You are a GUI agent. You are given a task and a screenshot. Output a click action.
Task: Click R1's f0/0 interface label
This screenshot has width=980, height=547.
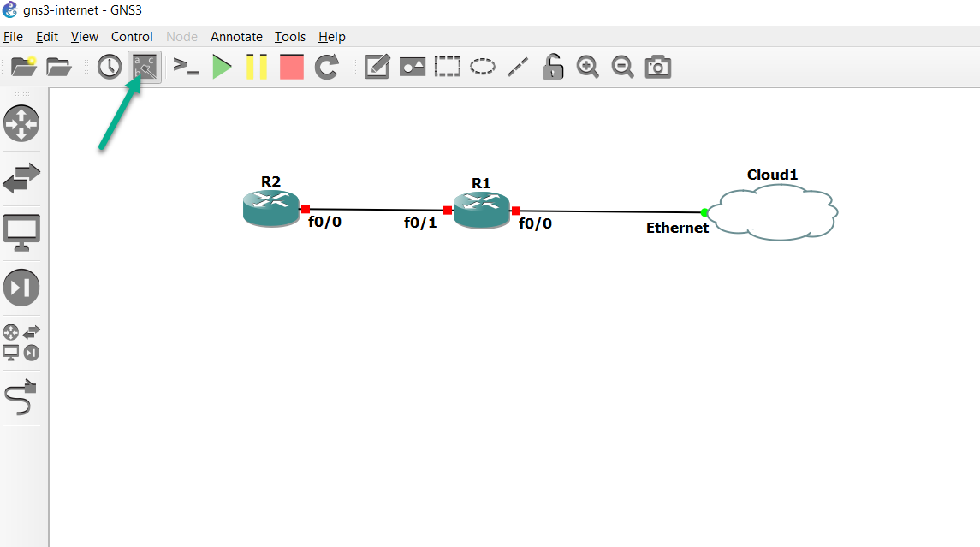[x=536, y=223]
